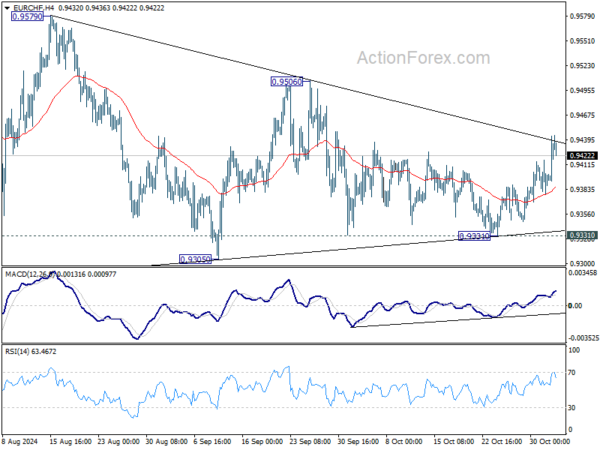Select the current price tag 0.94222
The image size is (600, 450).
click(582, 156)
